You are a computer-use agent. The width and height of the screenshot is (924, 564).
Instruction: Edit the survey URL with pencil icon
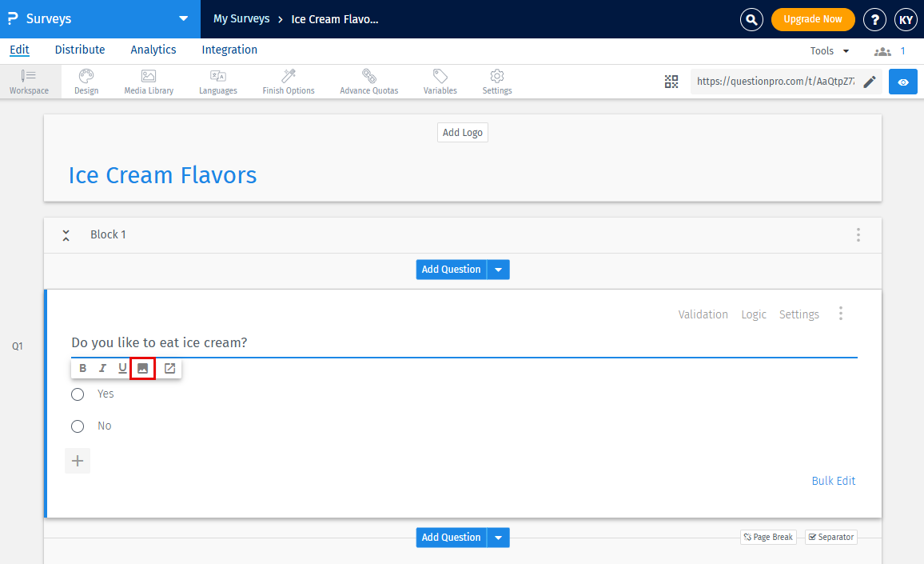tap(870, 82)
